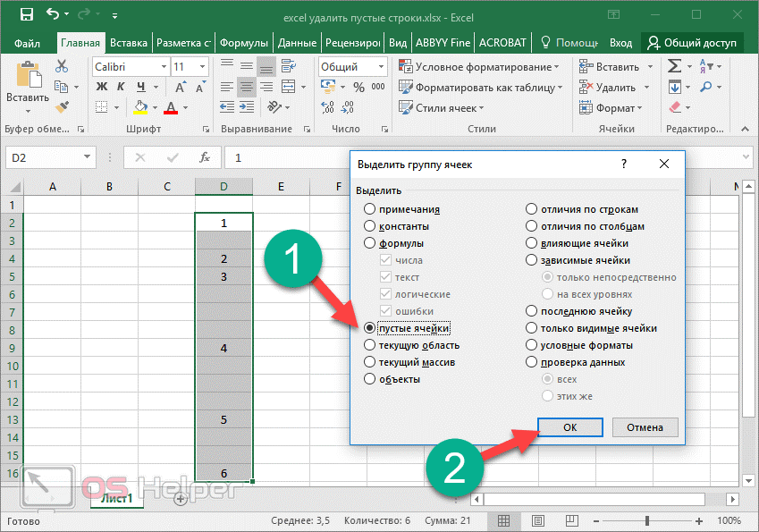This screenshot has width=759, height=532.
Task: Click the AutoSum sigma icon
Action: (674, 66)
